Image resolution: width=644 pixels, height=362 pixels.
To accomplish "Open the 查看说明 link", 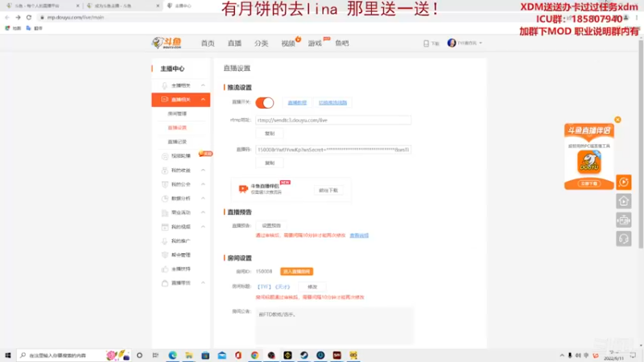I will [359, 236].
